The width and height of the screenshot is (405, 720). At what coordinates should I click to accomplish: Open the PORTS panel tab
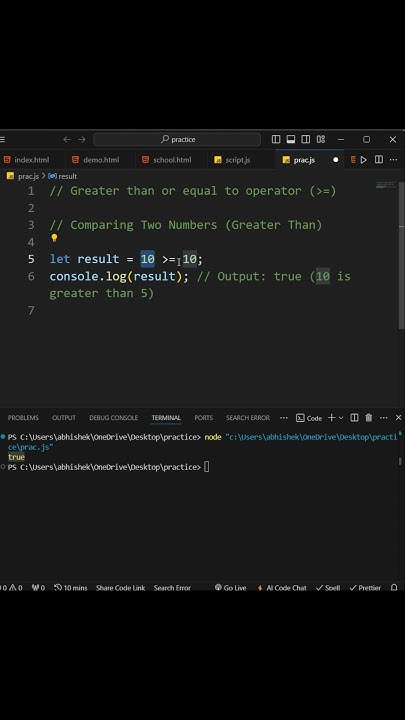click(x=203, y=418)
